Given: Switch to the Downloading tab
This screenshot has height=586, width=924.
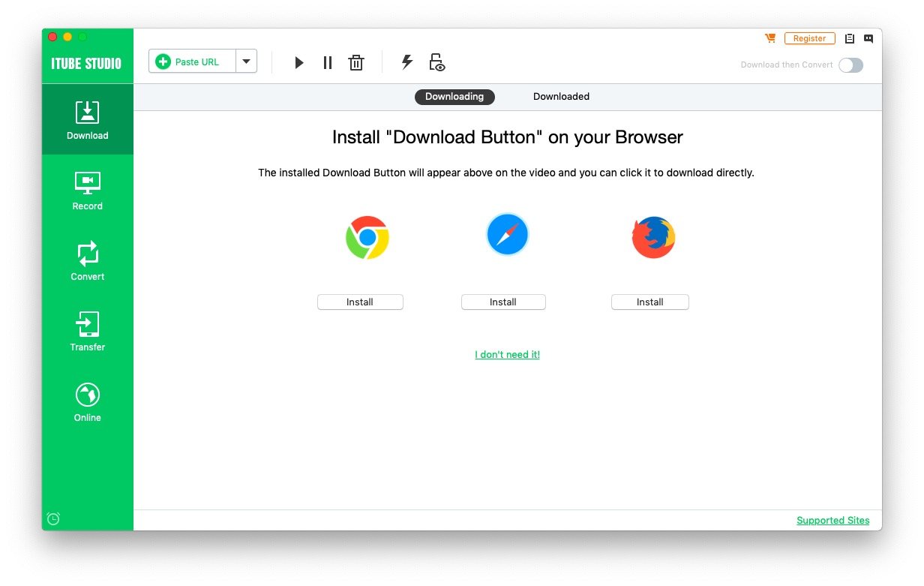Looking at the screenshot, I should 454,97.
